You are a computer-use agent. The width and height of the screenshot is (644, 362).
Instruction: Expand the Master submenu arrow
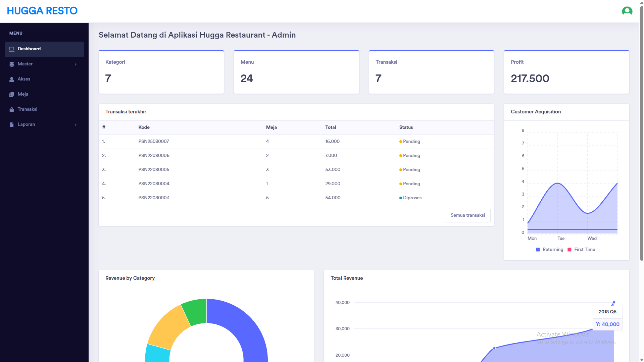click(76, 64)
